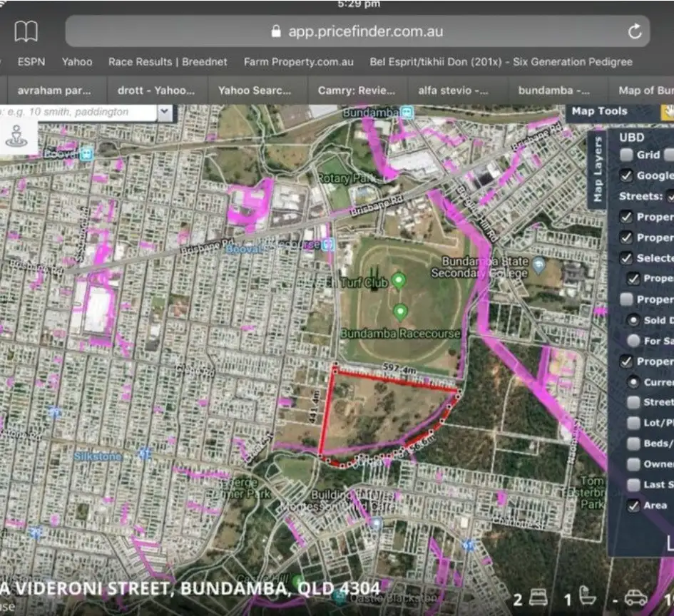Click Bundamba State Secondary College map pin
Image resolution: width=674 pixels, height=616 pixels.
point(539,265)
